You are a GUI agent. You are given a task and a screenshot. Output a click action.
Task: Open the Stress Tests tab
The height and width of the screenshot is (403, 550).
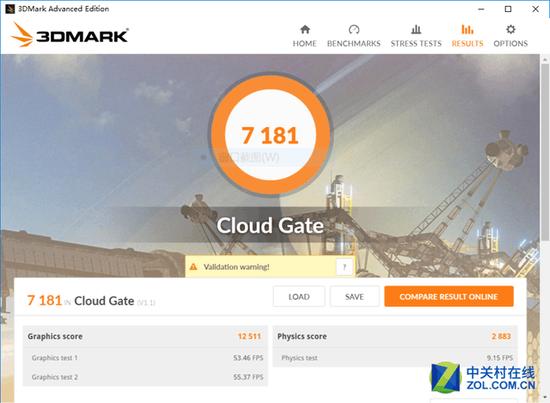[x=416, y=36]
